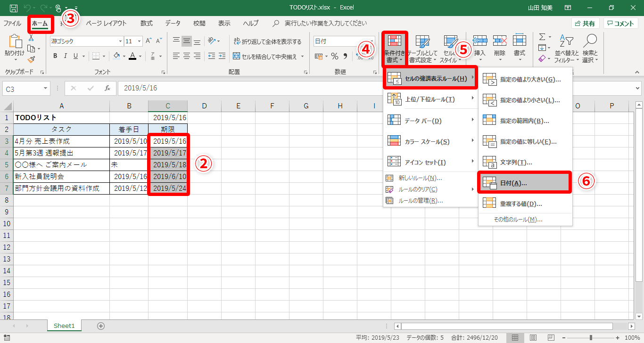Apply font color with the red A

pyautogui.click(x=133, y=56)
